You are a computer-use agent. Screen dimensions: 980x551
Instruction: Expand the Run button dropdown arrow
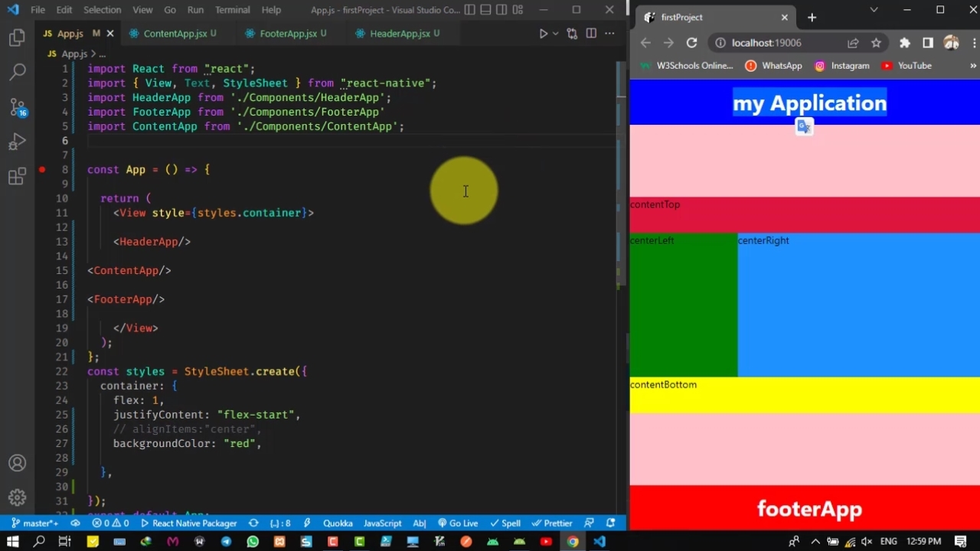555,34
